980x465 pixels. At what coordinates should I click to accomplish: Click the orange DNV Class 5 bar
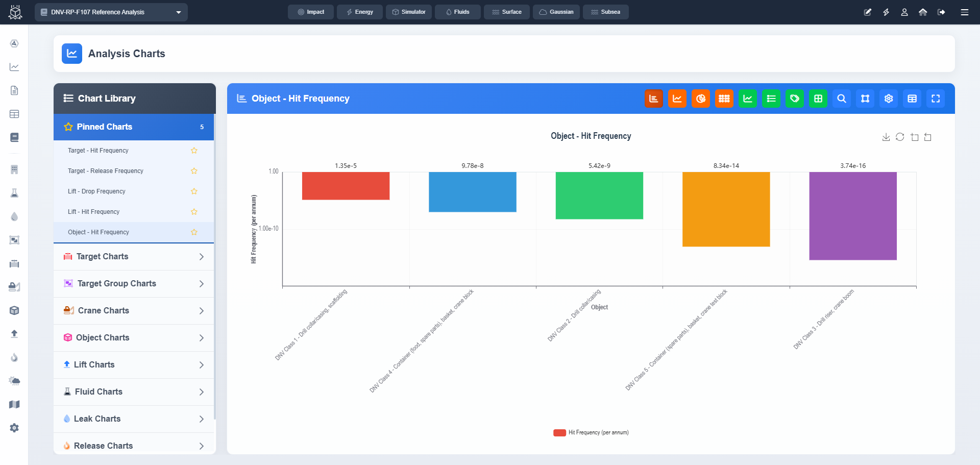pos(726,209)
